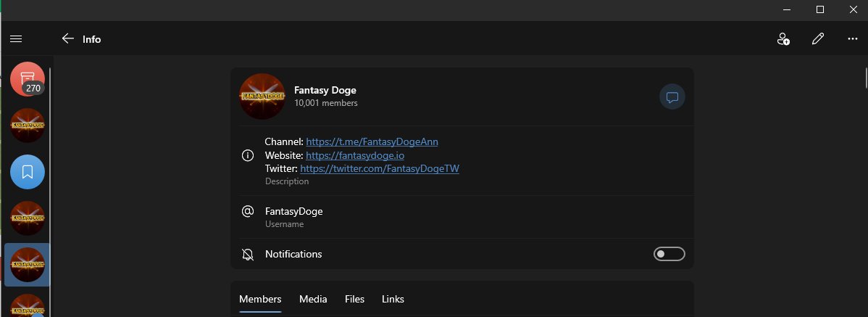Click the Fantasy Doge group profile picture
868x317 pixels.
(x=262, y=96)
